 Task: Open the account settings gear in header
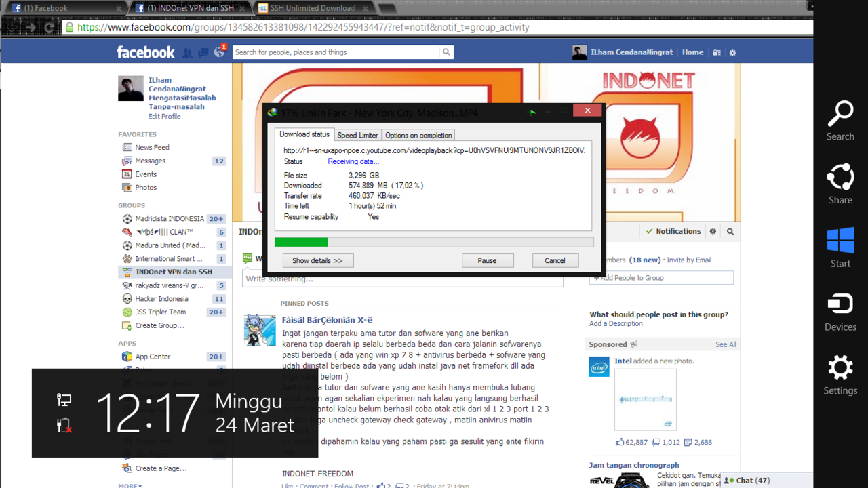pos(732,52)
